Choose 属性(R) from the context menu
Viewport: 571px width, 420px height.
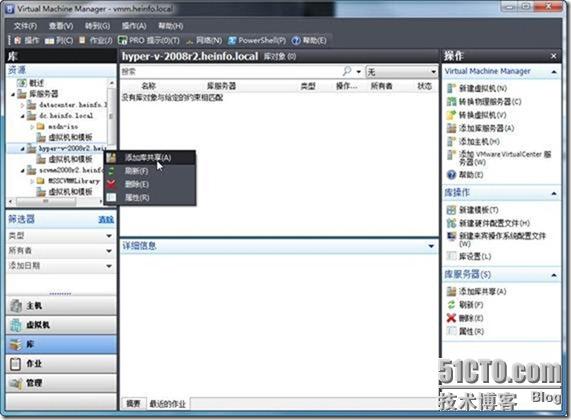pos(150,198)
